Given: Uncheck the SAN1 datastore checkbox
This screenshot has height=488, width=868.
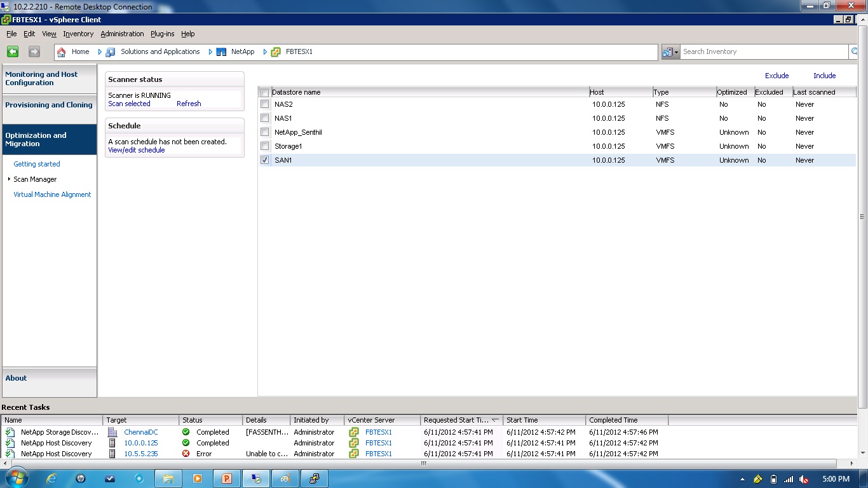Looking at the screenshot, I should [x=264, y=160].
